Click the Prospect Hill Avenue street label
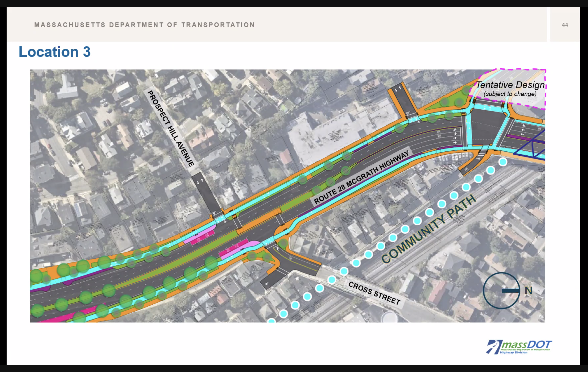The width and height of the screenshot is (588, 372). coord(171,129)
